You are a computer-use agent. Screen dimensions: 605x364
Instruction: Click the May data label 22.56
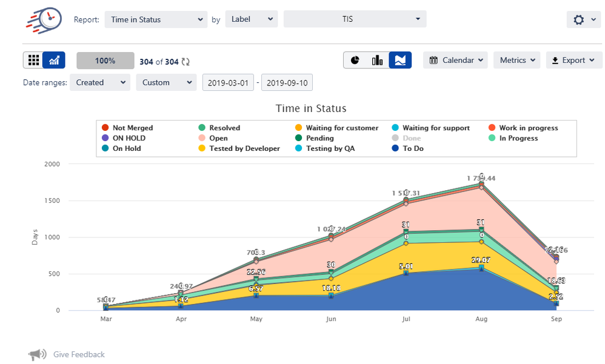click(256, 272)
